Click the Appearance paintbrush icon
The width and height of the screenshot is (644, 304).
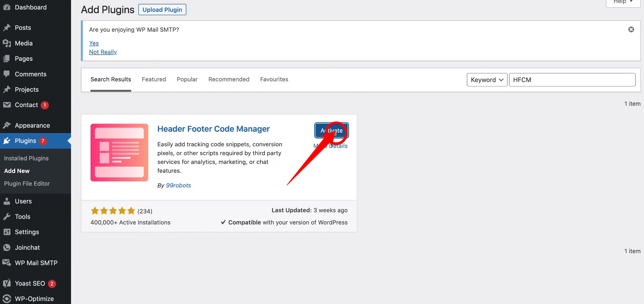click(7, 125)
